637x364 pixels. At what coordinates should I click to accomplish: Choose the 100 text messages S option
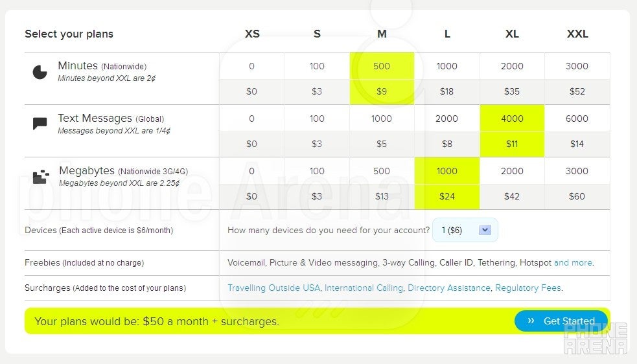317,119
